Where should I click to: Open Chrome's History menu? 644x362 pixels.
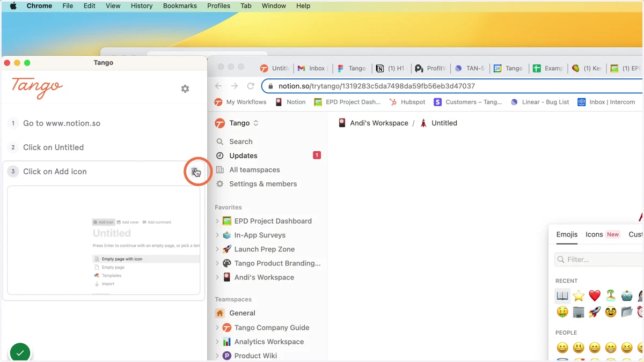tap(142, 6)
